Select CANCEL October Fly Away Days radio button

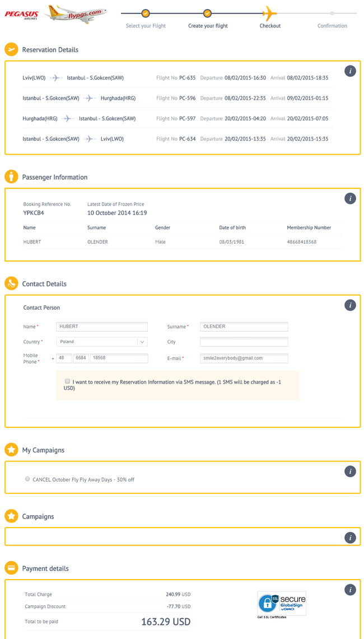pyautogui.click(x=27, y=479)
